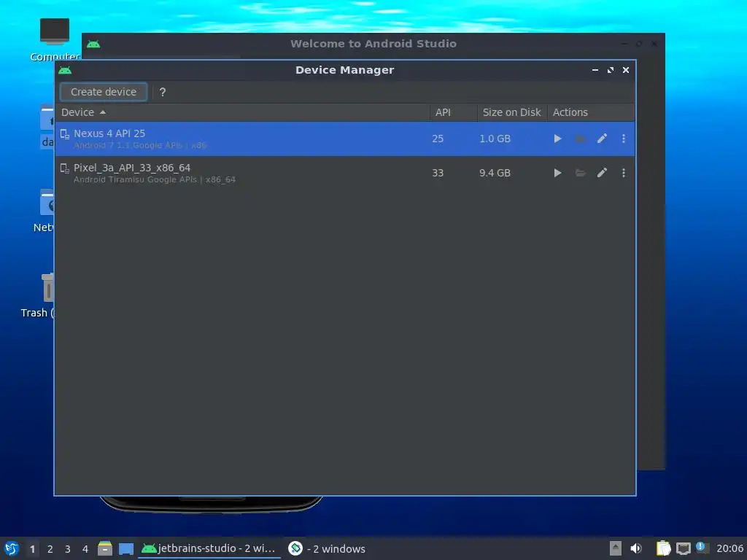Image resolution: width=747 pixels, height=560 pixels.
Task: Show Nexus 4 API 25 files on disk
Action: click(580, 139)
